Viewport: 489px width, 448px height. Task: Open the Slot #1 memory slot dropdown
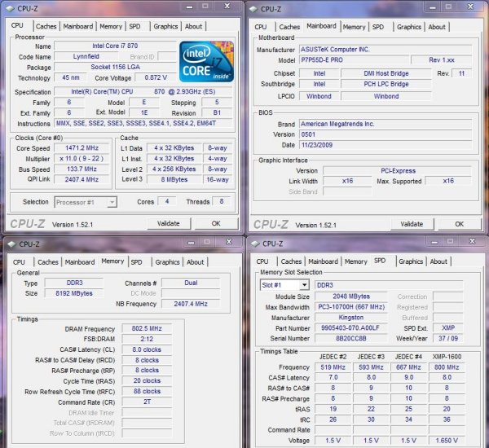tap(284, 285)
